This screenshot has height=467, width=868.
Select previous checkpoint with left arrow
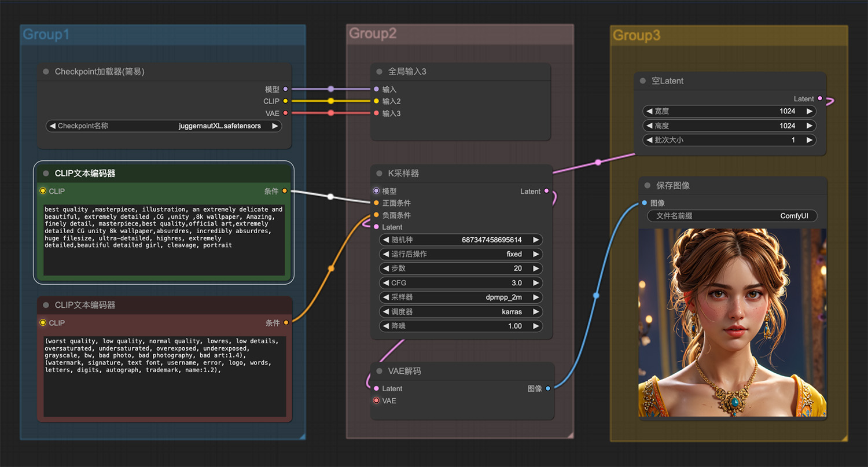53,126
